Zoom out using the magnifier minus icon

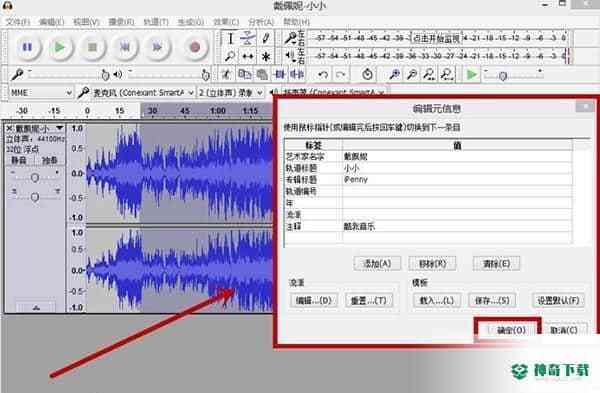point(412,74)
